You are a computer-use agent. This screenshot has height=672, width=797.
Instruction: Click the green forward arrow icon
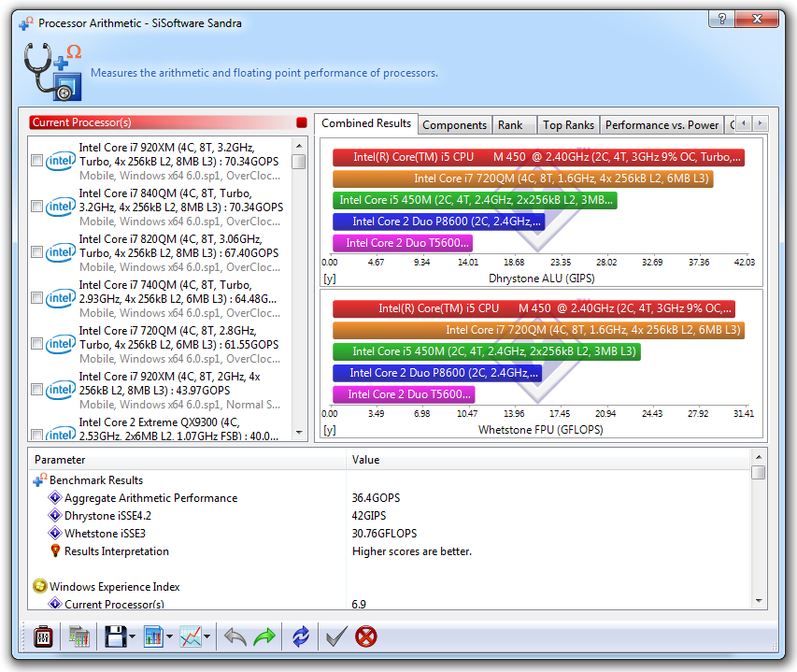tap(264, 636)
